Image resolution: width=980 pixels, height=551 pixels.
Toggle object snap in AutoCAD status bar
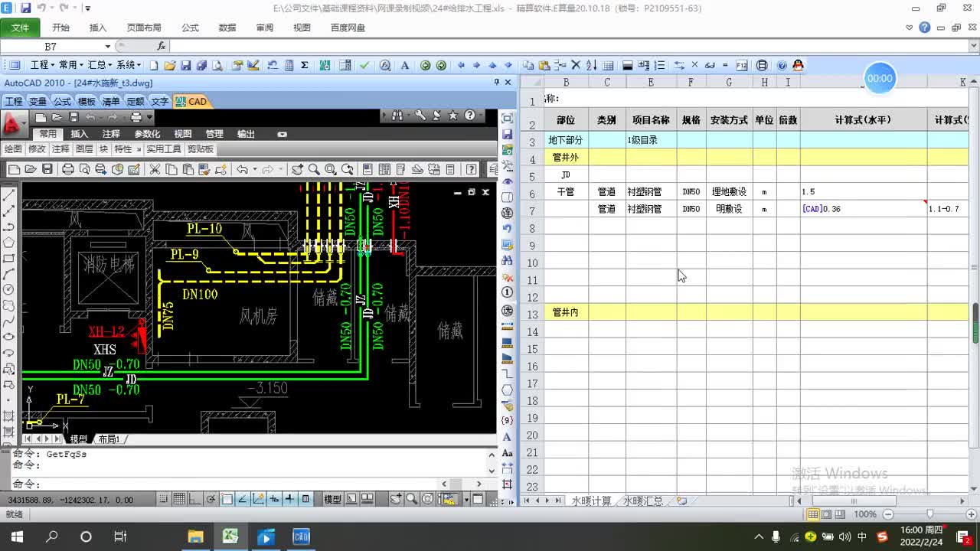click(227, 499)
